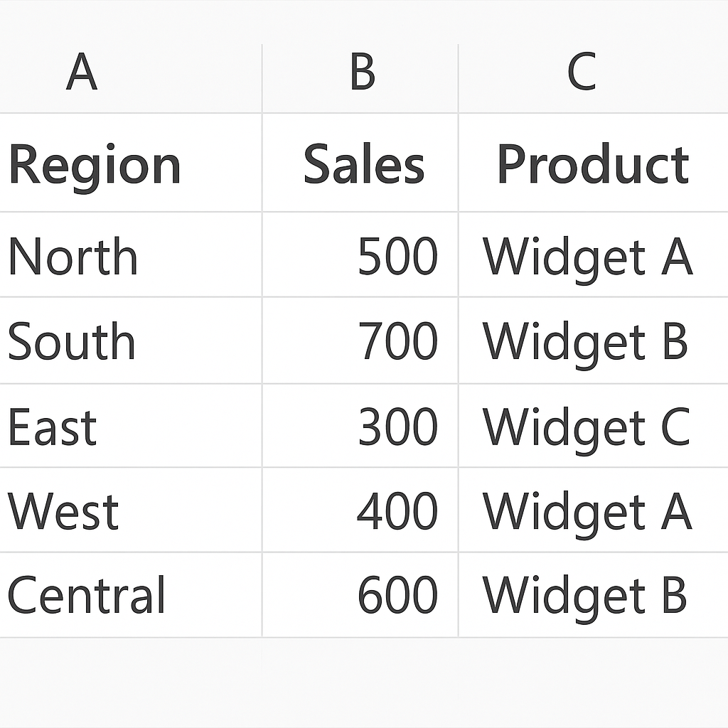Select column C header
Viewport: 728px width, 728px height.
pos(582,73)
